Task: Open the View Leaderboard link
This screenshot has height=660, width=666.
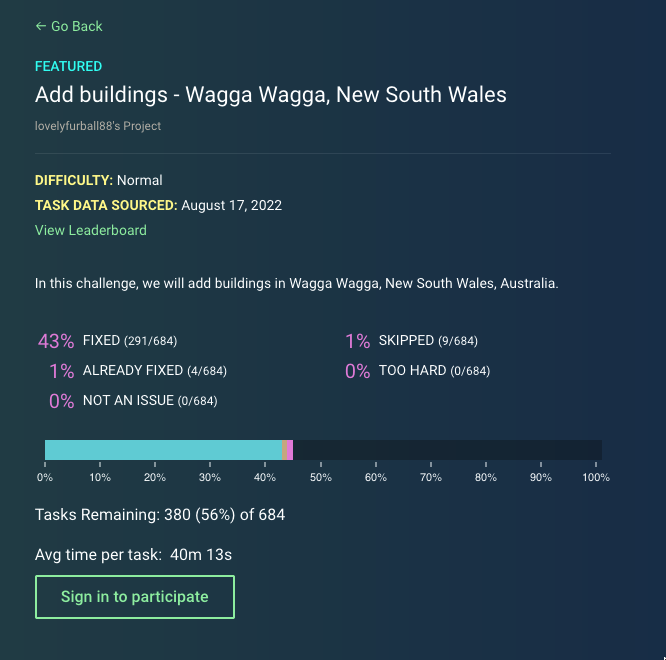Action: coord(91,230)
